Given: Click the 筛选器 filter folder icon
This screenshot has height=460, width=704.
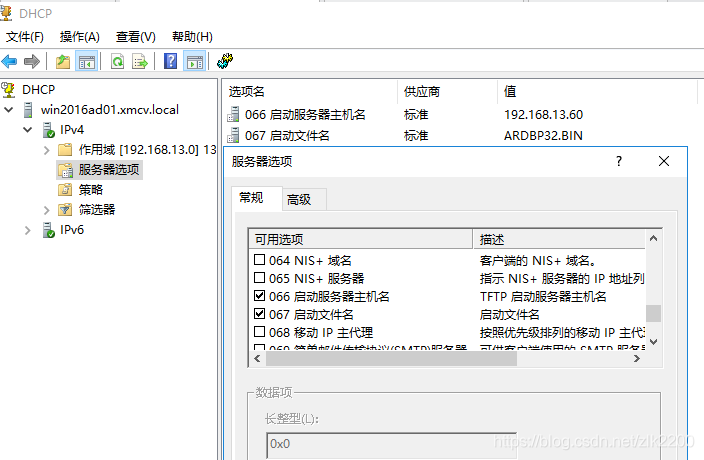Looking at the screenshot, I should pyautogui.click(x=65, y=210).
